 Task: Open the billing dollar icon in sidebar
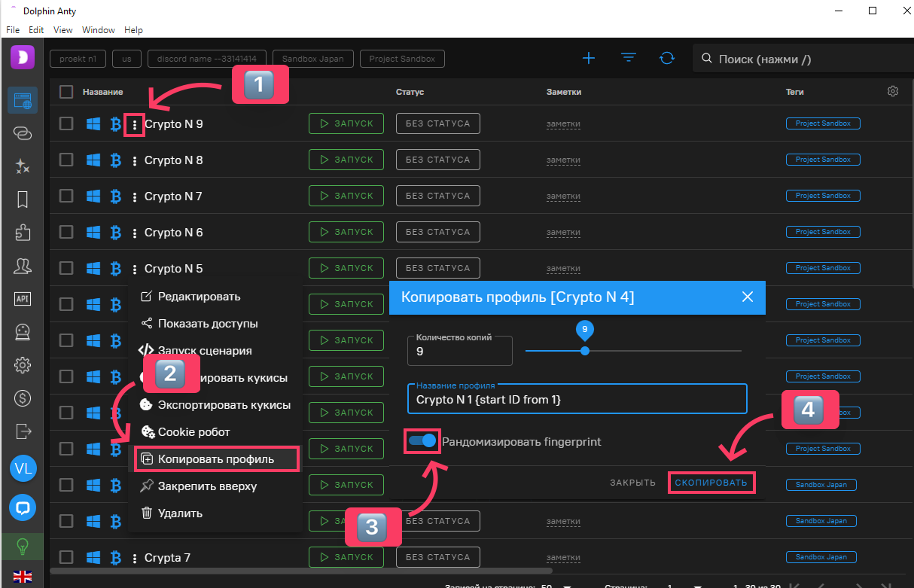[x=23, y=398]
